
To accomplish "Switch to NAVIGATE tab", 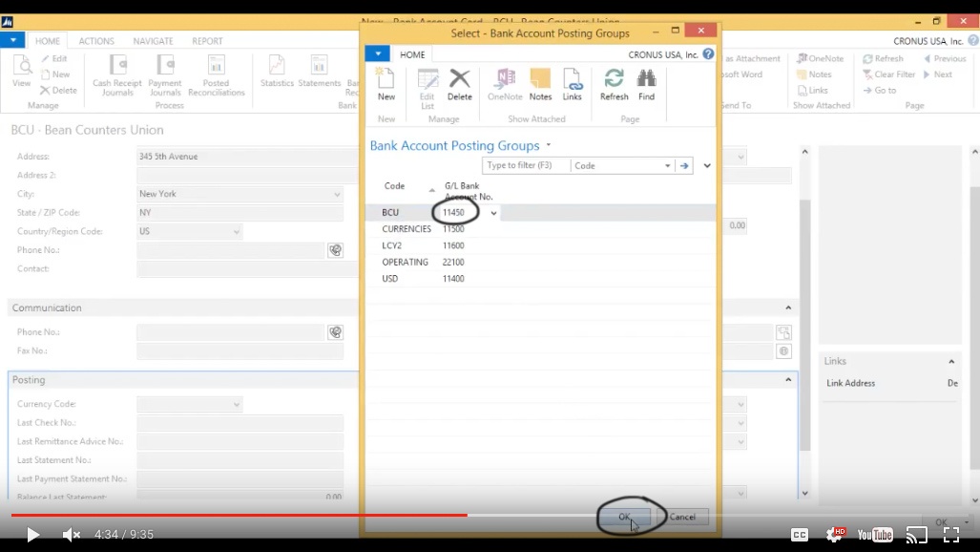I will tap(153, 41).
